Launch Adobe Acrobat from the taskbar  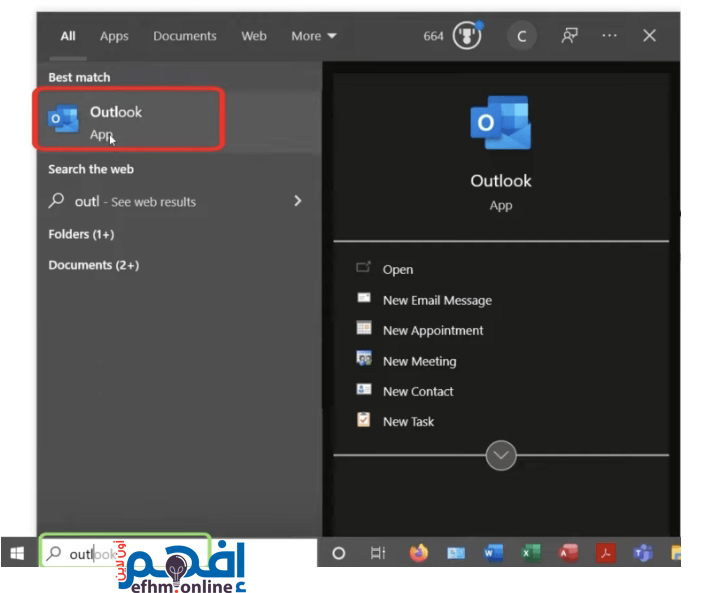click(x=606, y=553)
